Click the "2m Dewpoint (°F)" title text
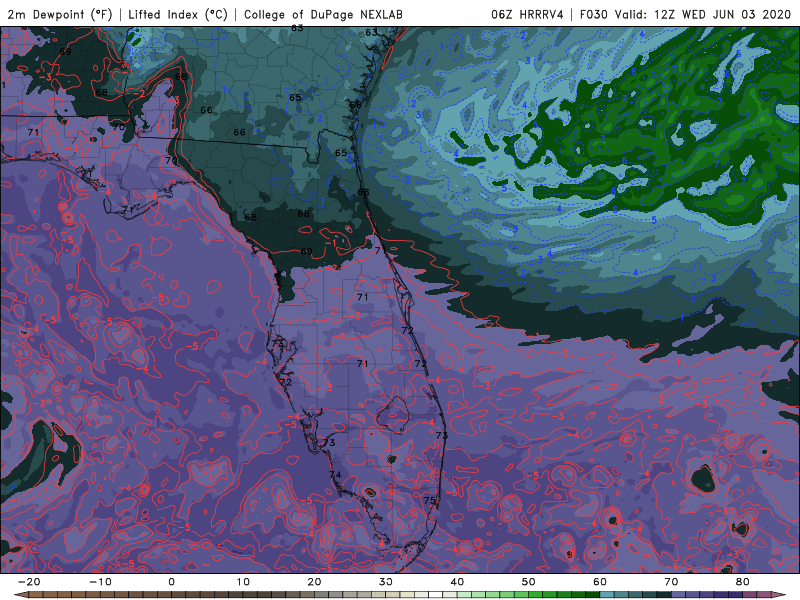 [x=60, y=14]
